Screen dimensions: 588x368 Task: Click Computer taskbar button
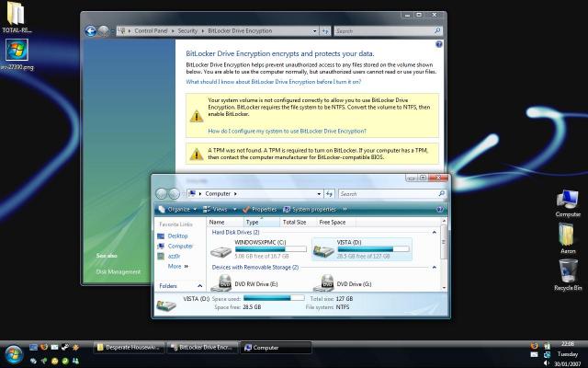point(276,348)
